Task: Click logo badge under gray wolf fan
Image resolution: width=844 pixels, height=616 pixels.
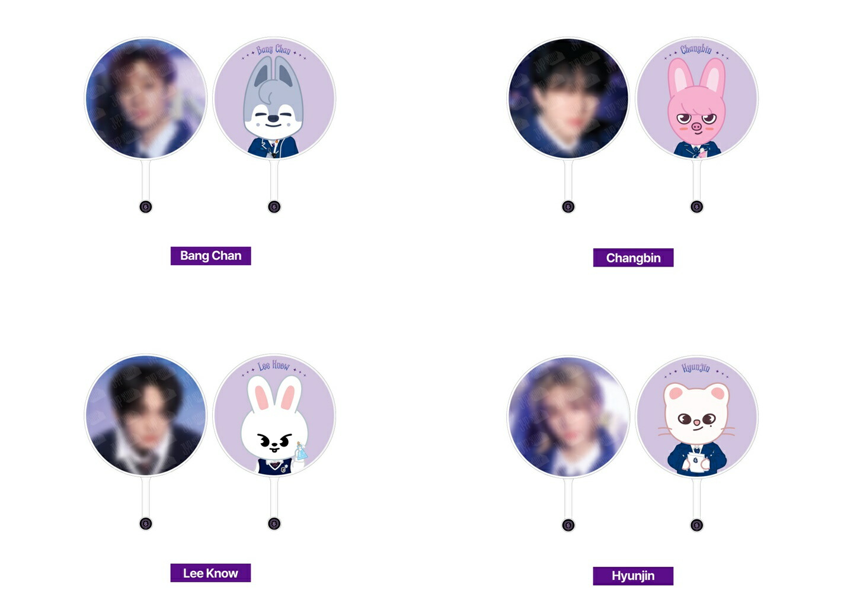Action: [274, 207]
